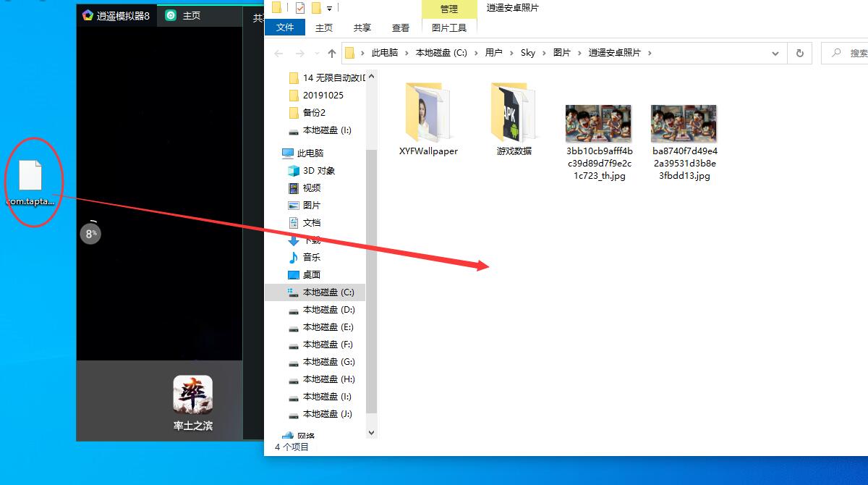Go up one folder level arrow
868x485 pixels.
point(332,53)
